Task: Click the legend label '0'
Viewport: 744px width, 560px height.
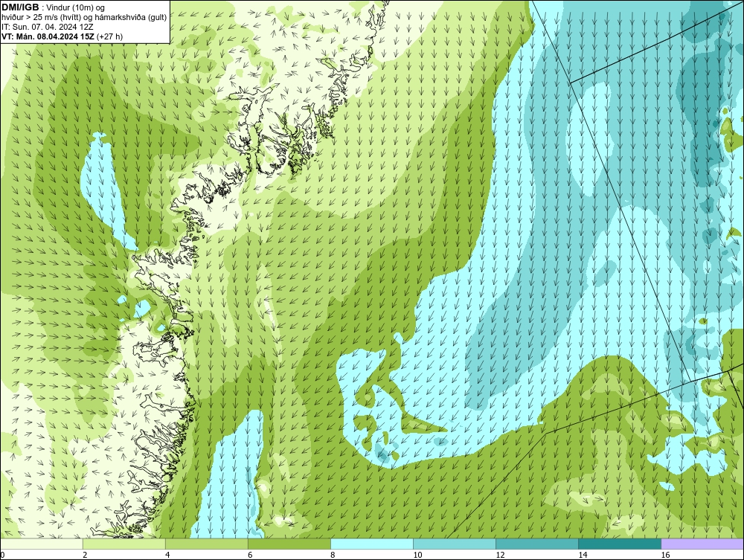Action: click(2, 555)
